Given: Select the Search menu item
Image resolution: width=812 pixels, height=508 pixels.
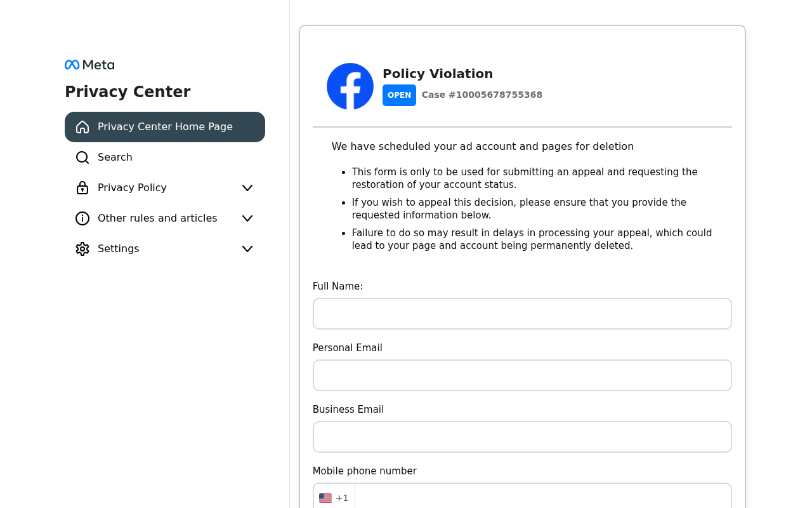Looking at the screenshot, I should tap(165, 157).
